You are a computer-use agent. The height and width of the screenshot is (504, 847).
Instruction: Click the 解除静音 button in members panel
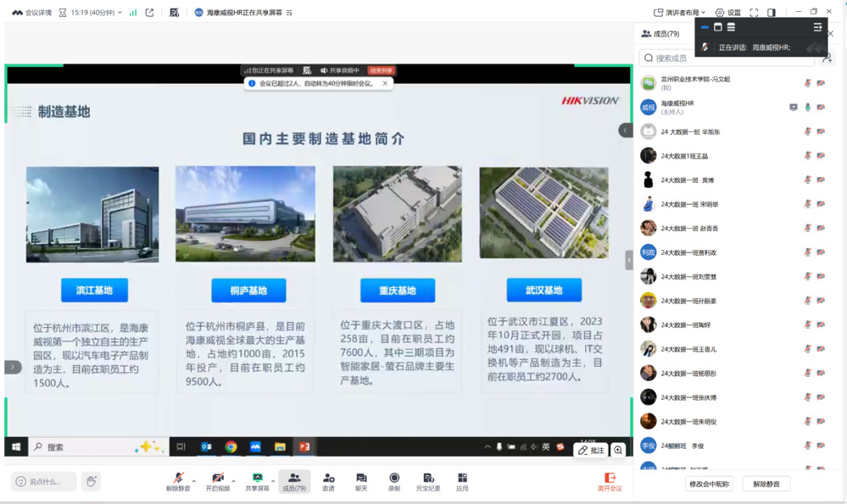[x=766, y=484]
